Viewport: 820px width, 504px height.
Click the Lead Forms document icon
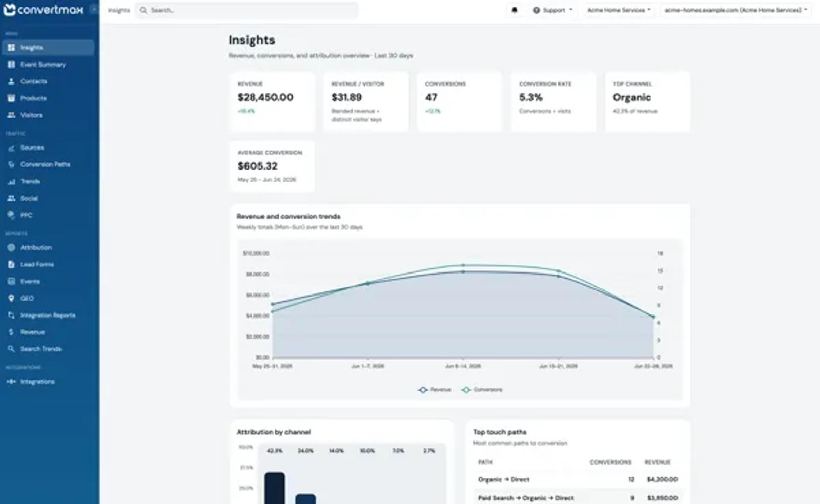pos(11,265)
